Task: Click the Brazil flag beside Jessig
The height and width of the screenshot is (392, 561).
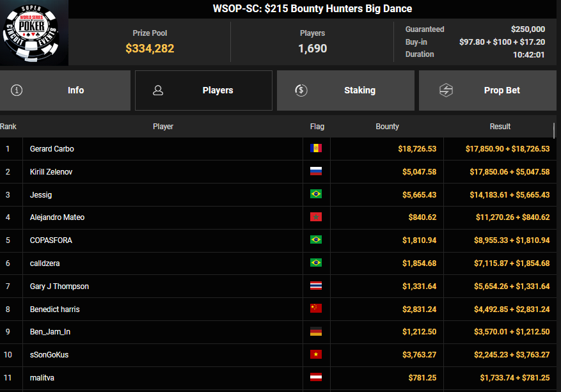Action: pyautogui.click(x=315, y=194)
